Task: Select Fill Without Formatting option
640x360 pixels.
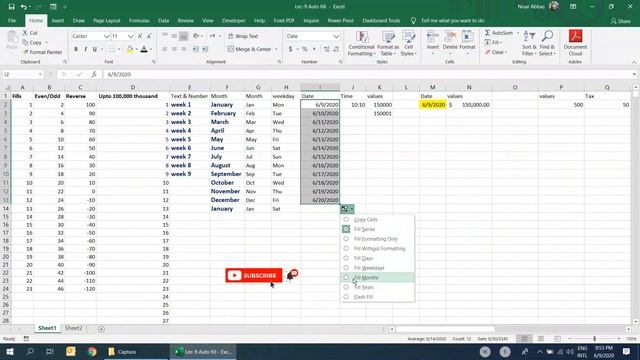Action: (x=378, y=249)
